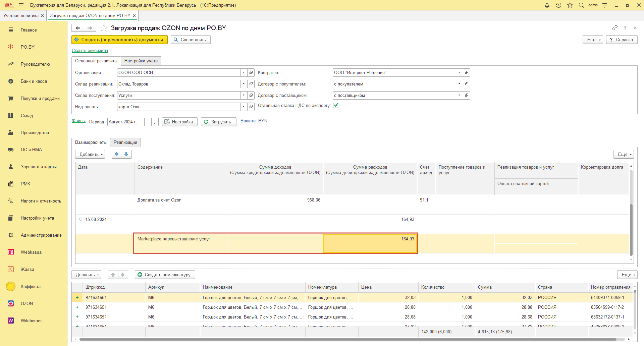Image resolution: width=644 pixels, height=346 pixels.
Task: Open history clock icon in title bar
Action: point(558,5)
